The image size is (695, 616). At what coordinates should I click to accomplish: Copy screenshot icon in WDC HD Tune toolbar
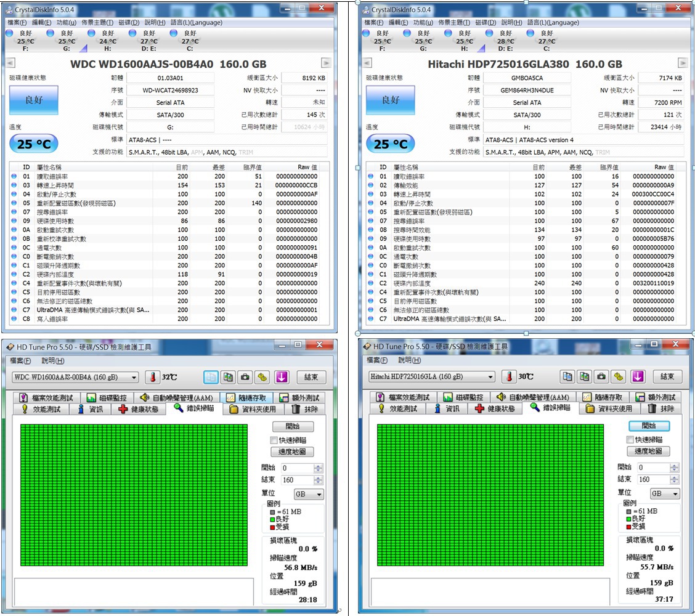228,377
